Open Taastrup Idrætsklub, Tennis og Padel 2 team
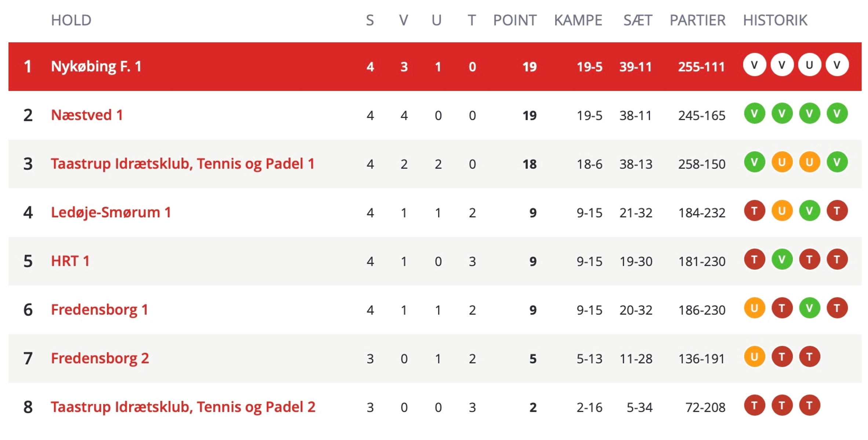The image size is (868, 440). pyautogui.click(x=183, y=407)
